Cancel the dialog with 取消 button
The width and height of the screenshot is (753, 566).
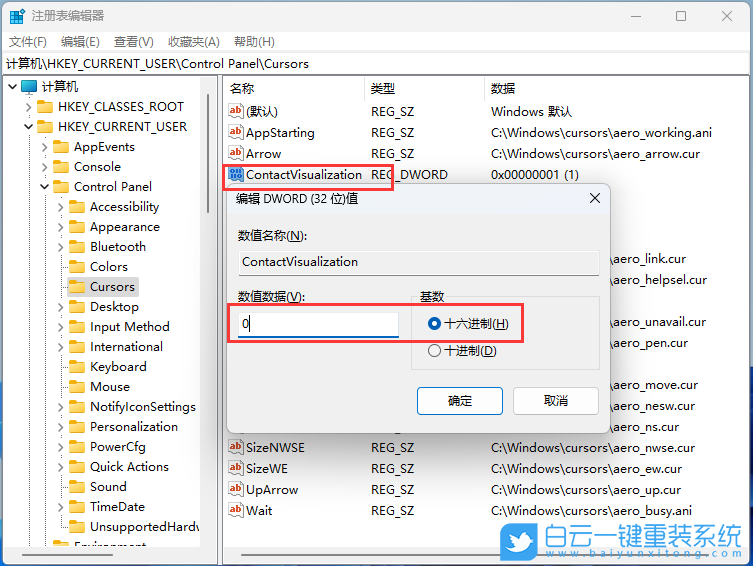click(556, 401)
